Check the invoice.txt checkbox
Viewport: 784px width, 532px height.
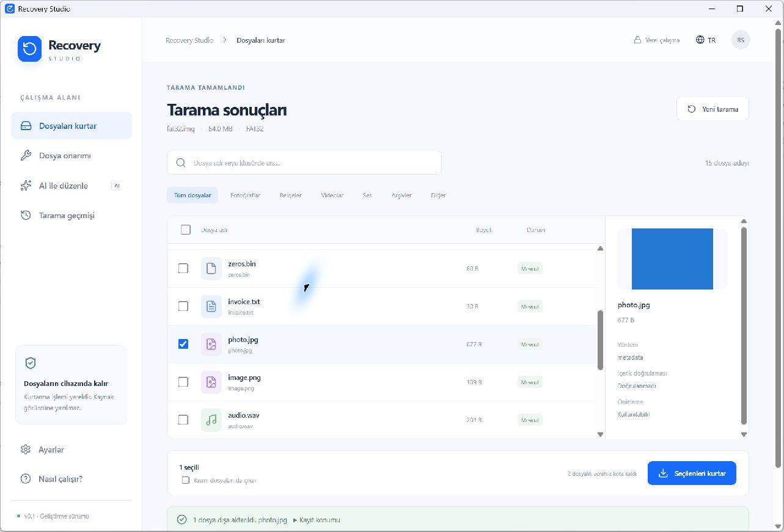183,306
